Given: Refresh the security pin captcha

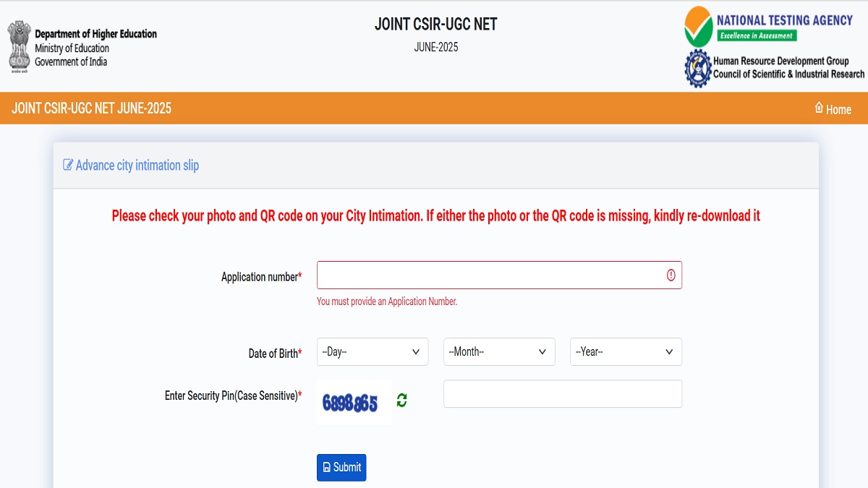Looking at the screenshot, I should pyautogui.click(x=404, y=401).
